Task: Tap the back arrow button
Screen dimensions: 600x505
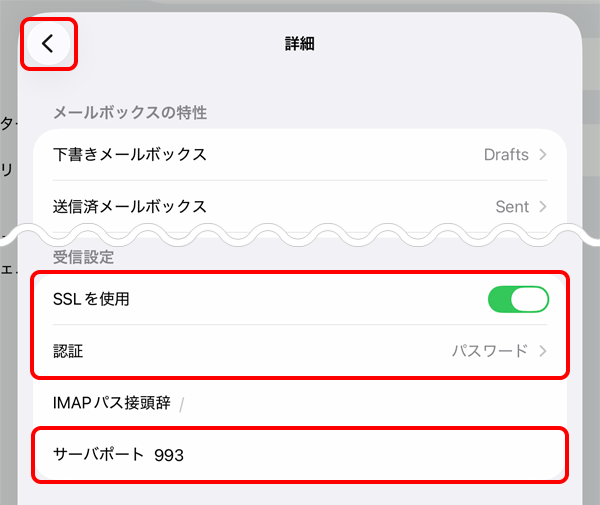Action: point(48,44)
